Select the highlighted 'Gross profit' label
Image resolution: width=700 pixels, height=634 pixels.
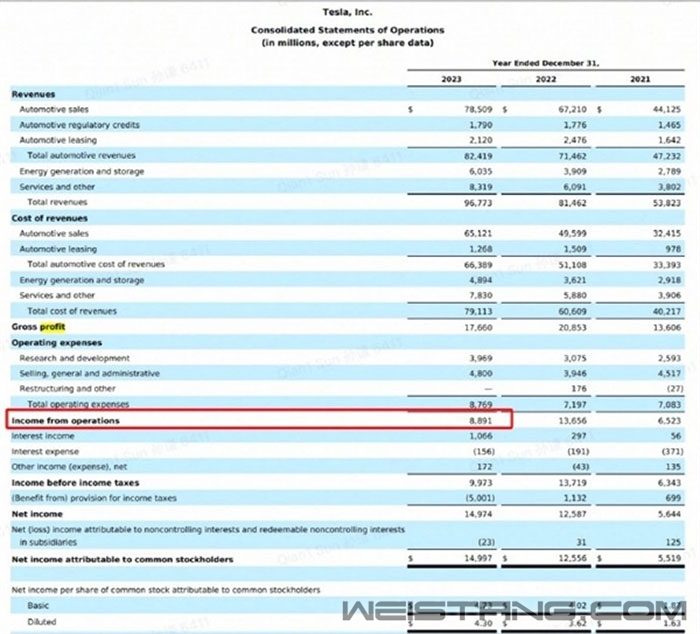pyautogui.click(x=38, y=327)
